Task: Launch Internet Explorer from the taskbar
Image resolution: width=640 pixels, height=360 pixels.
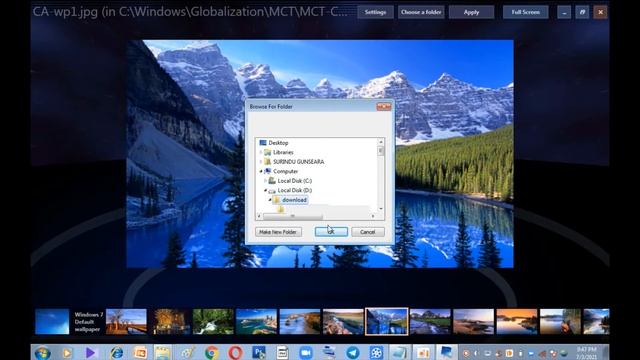Action: (x=116, y=353)
